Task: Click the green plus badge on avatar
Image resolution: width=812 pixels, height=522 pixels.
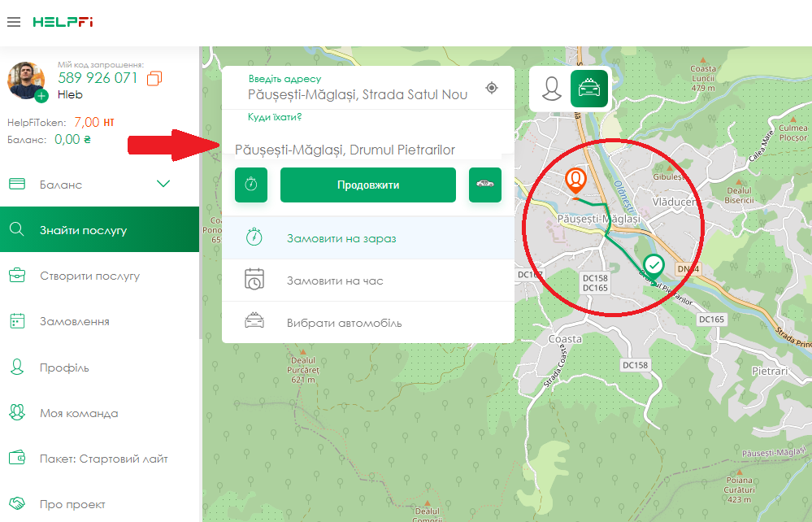Action: tap(41, 96)
